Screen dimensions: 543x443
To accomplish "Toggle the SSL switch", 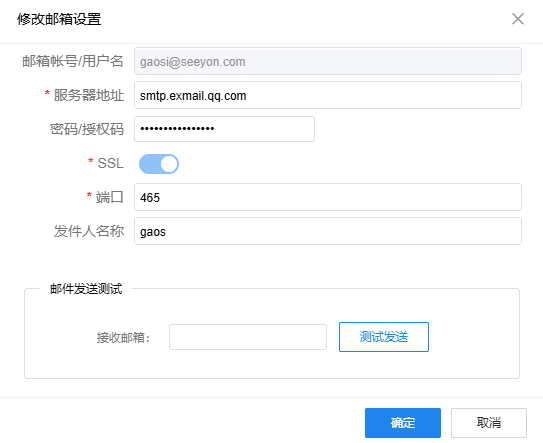I will [x=159, y=164].
